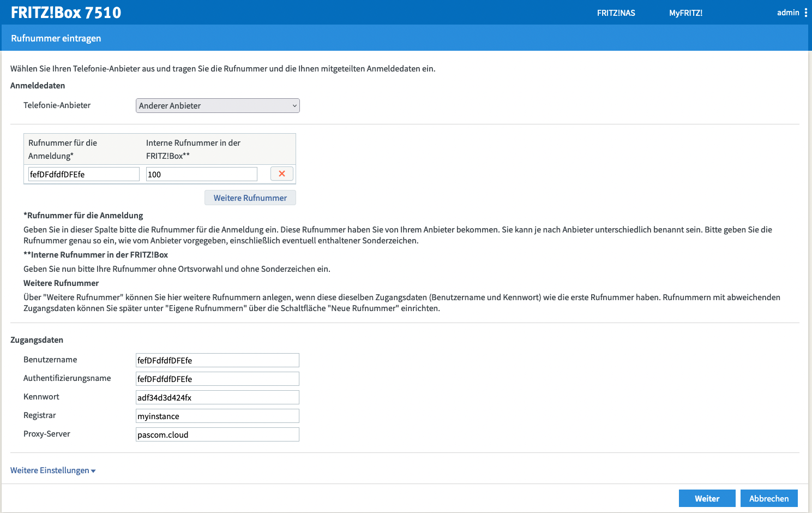Image resolution: width=812 pixels, height=513 pixels.
Task: Click into the Benutzername field
Action: tap(218, 360)
